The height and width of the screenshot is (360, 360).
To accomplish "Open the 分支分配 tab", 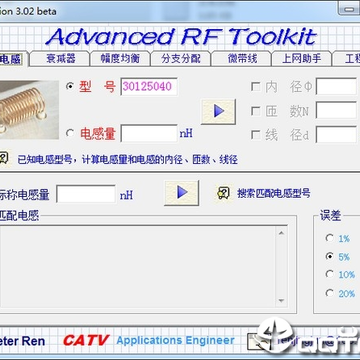I will (x=181, y=59).
